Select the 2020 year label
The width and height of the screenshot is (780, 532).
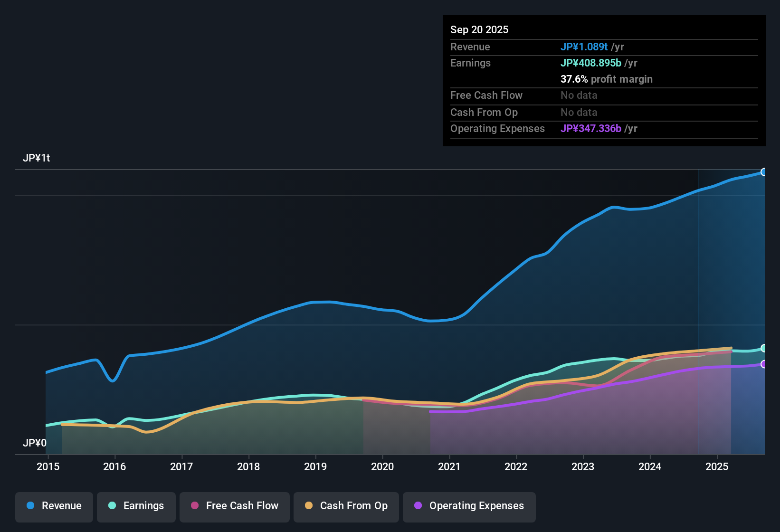pyautogui.click(x=383, y=466)
